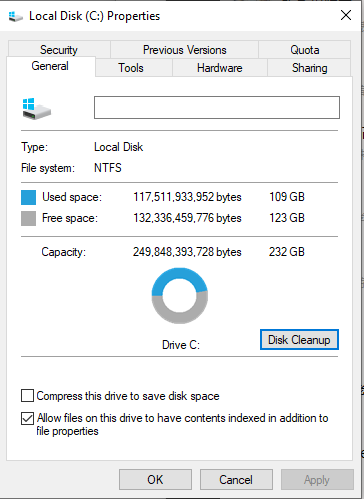Screen dimensions: 364x499
Task: Click the Cancel button
Action: [x=236, y=480]
